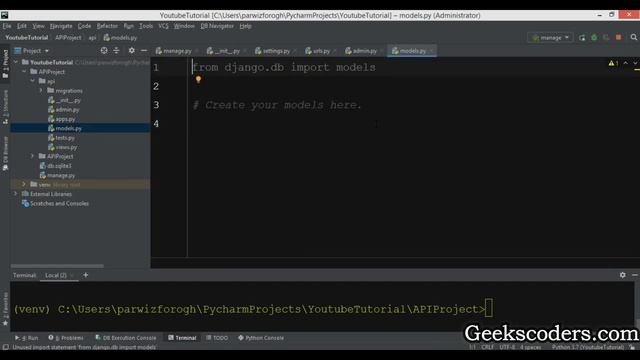Click the Run configuration icon

click(x=582, y=38)
